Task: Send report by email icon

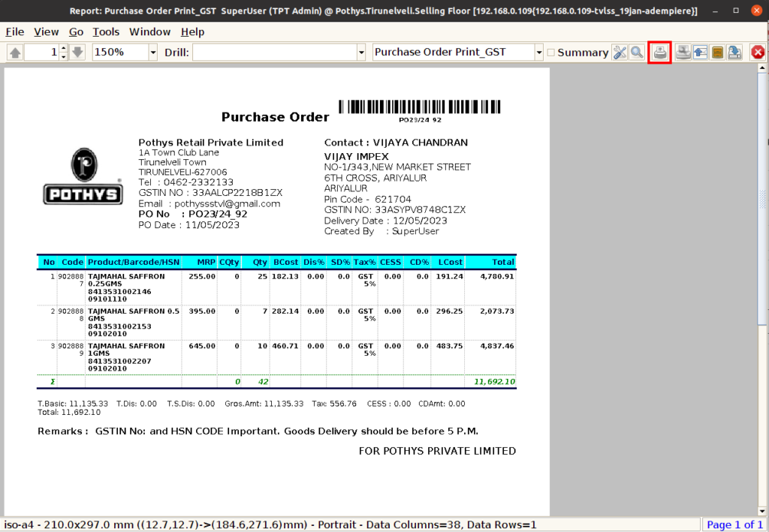Action: (x=701, y=52)
